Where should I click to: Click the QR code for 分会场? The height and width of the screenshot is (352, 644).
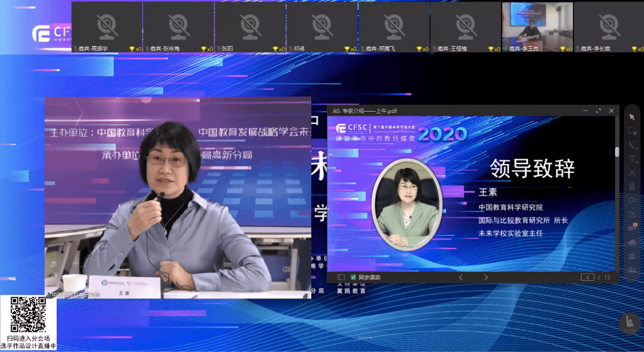tap(28, 315)
